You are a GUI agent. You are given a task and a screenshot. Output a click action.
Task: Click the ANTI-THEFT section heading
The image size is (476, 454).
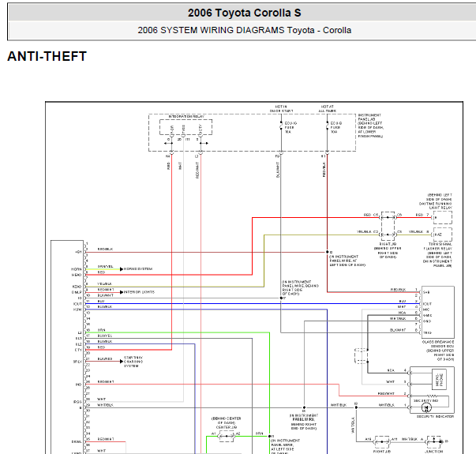(47, 57)
